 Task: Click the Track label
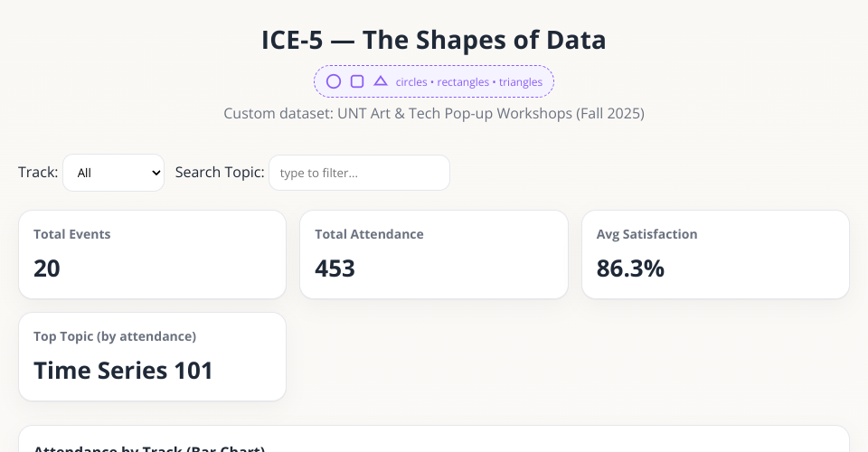(x=38, y=172)
